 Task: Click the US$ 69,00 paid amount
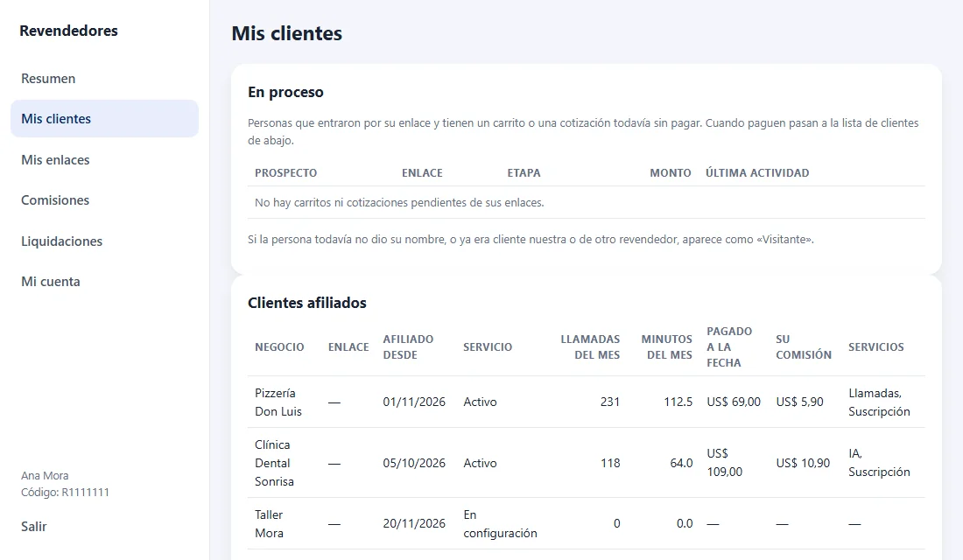(734, 402)
